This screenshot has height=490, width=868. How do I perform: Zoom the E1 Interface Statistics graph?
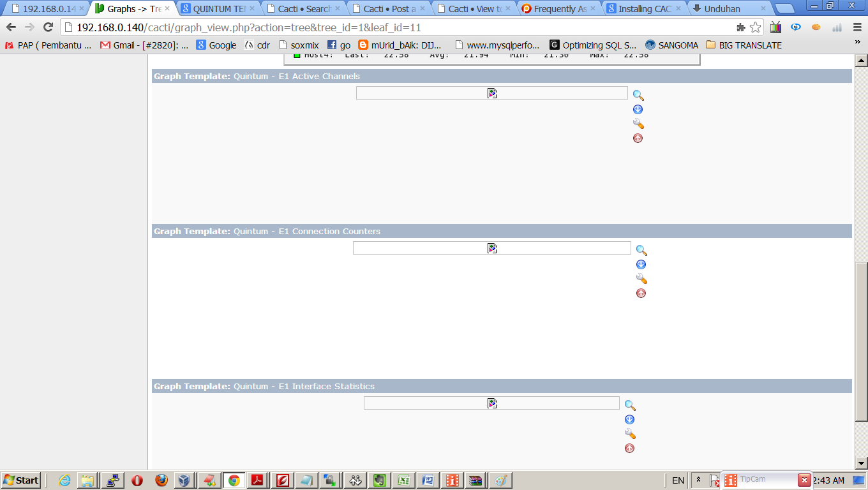[630, 405]
